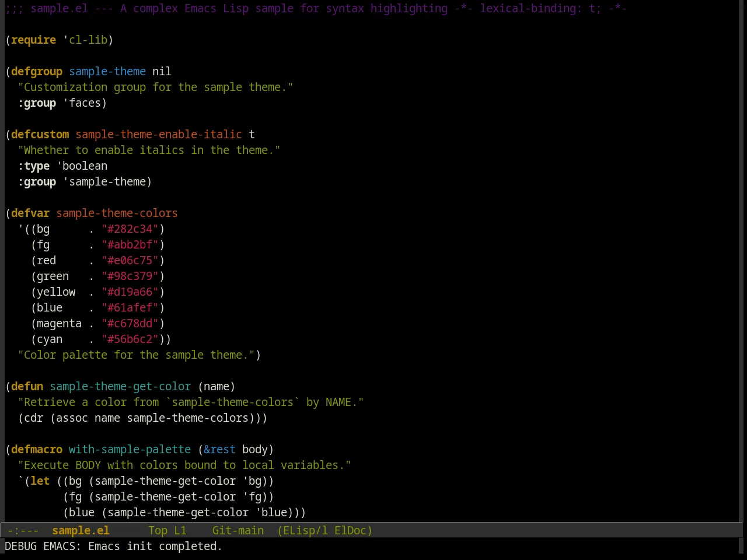Click the 'yellow' key in the color alist
This screenshot has height=560, width=747.
pos(56,292)
